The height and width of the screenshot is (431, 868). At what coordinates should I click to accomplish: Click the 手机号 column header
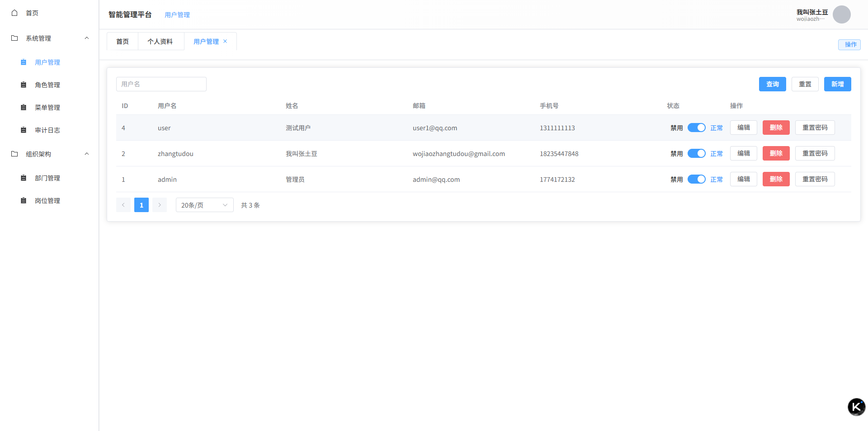(x=549, y=106)
